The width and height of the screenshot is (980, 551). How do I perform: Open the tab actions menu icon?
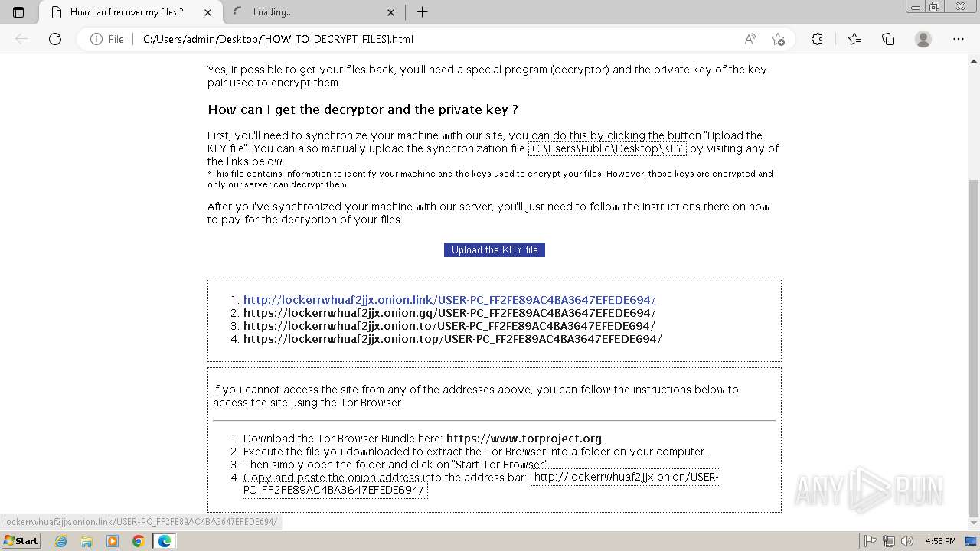[18, 12]
